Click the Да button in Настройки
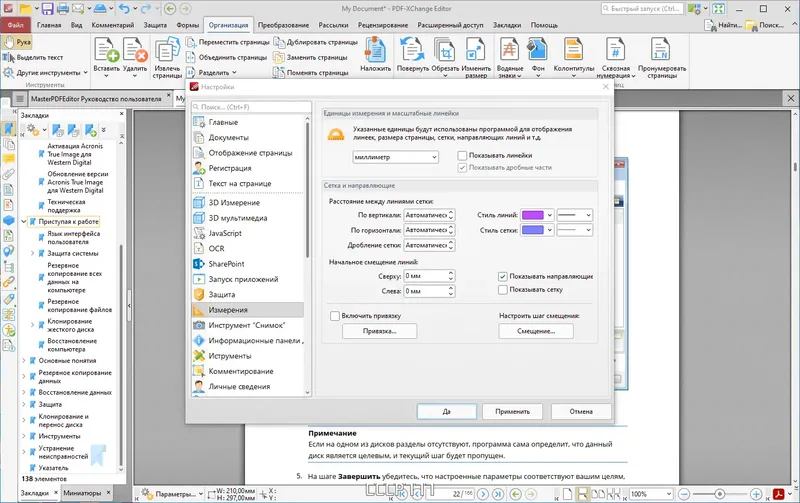 (446, 411)
